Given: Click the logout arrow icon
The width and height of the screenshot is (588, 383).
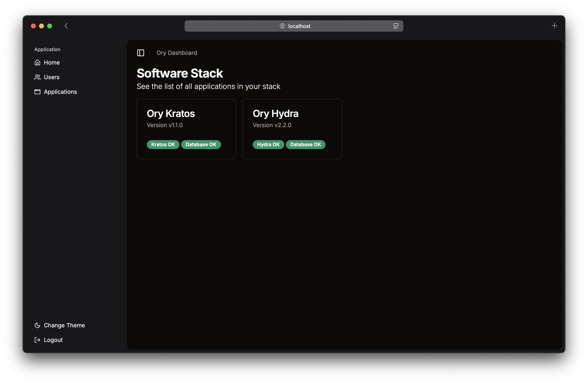Looking at the screenshot, I should click(x=37, y=340).
